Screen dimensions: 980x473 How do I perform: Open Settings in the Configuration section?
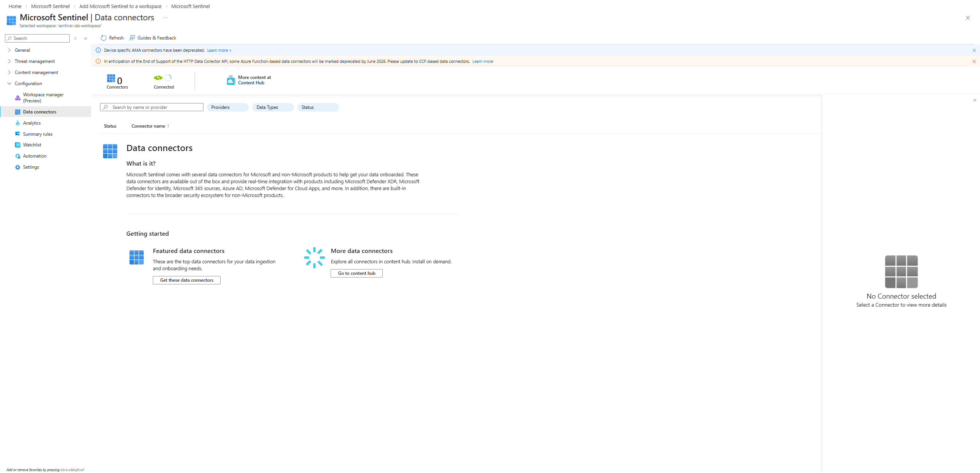click(x=31, y=167)
